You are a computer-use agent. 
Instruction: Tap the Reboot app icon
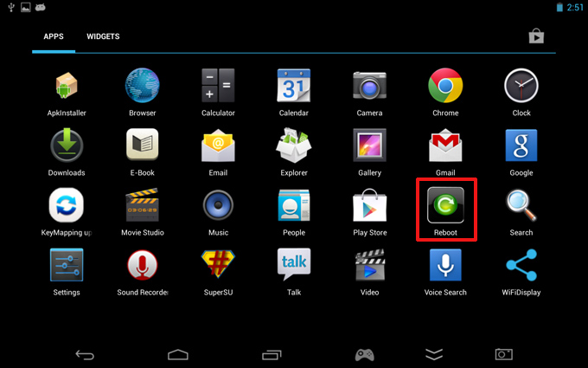[445, 205]
